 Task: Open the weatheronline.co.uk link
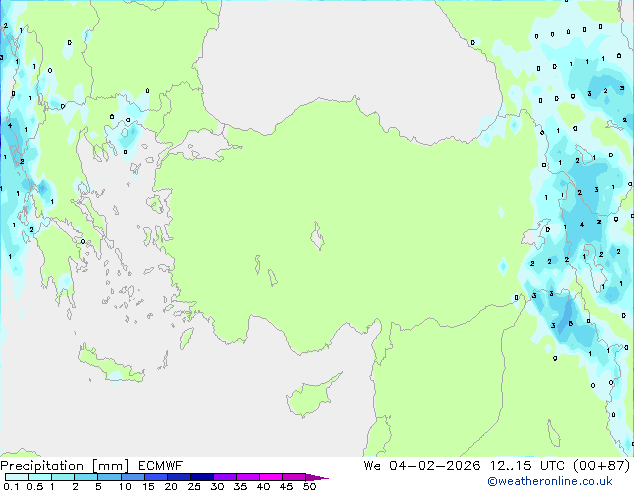coord(550,481)
